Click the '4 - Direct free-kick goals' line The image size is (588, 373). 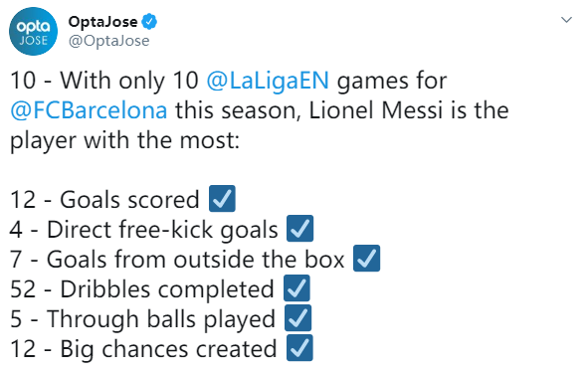tap(144, 229)
